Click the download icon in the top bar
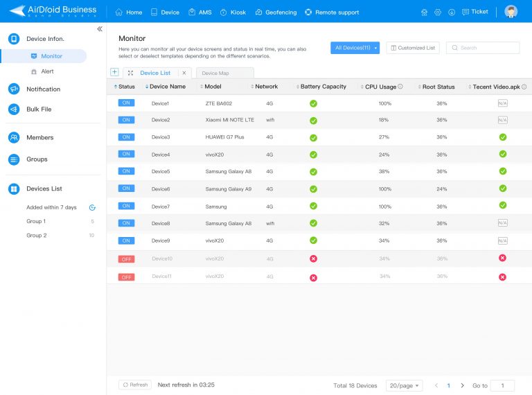The height and width of the screenshot is (395, 532). pos(452,12)
